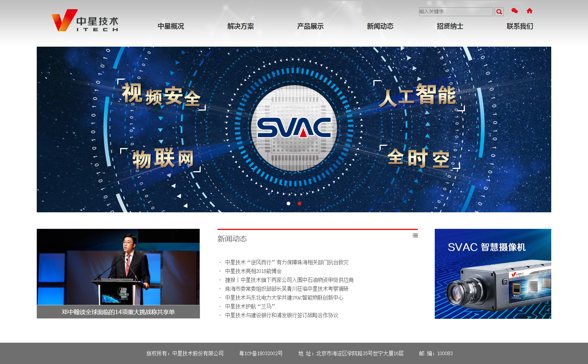This screenshot has width=588, height=364.
Task: Open the 联系我们 menu
Action: [x=520, y=26]
